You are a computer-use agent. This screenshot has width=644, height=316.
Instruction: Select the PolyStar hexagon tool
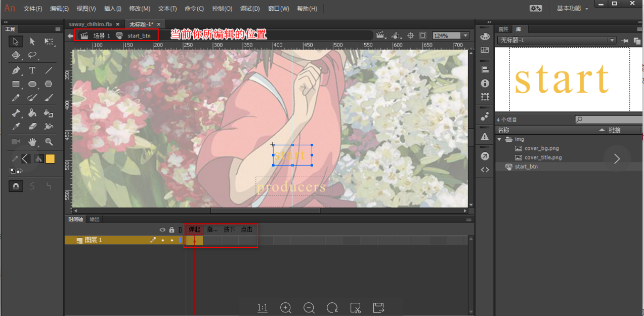click(49, 84)
